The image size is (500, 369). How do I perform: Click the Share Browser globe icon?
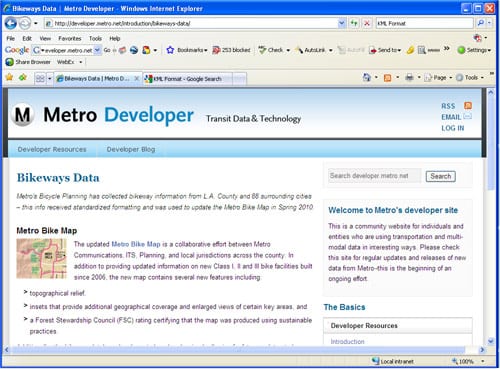[9, 62]
